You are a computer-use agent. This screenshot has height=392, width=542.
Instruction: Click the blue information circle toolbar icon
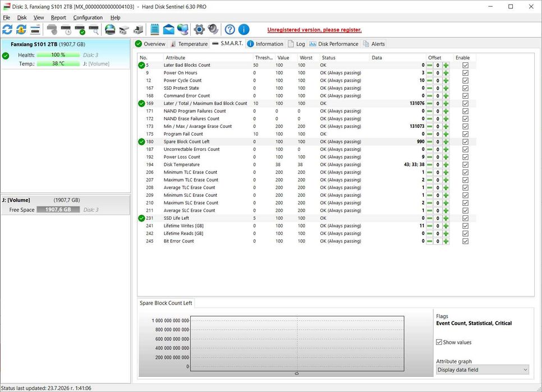point(244,30)
